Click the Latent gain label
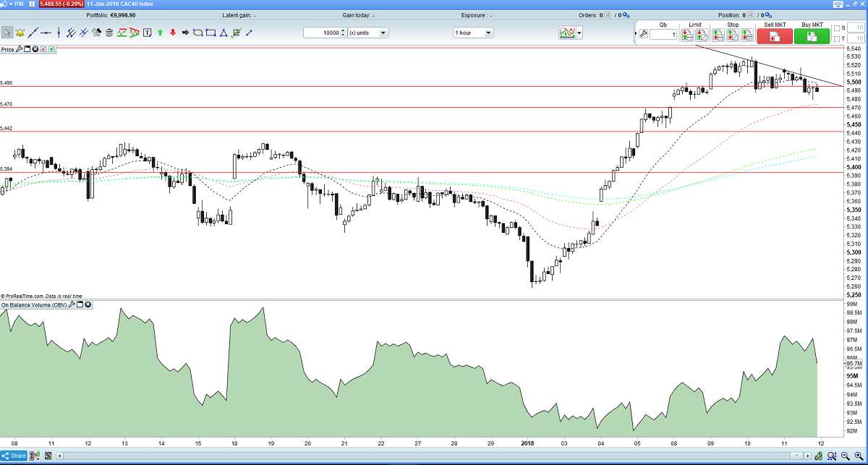Viewport: 868px width, 465px height. 237,15
